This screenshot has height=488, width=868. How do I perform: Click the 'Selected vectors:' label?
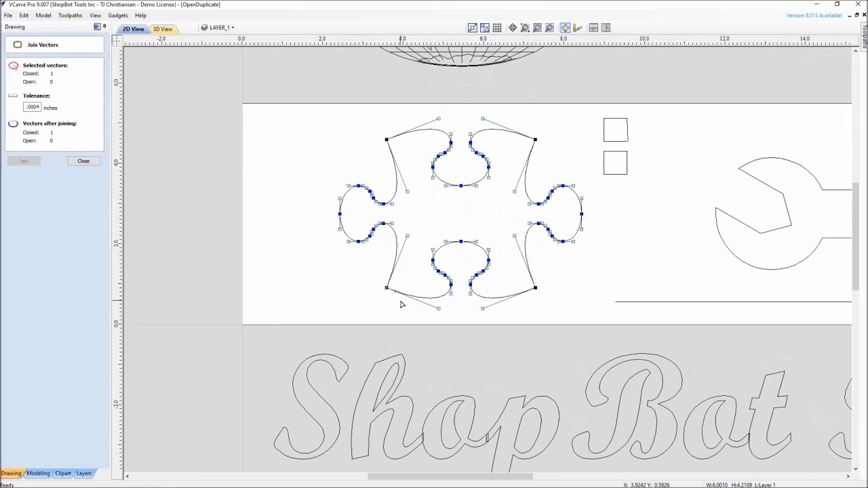point(45,66)
